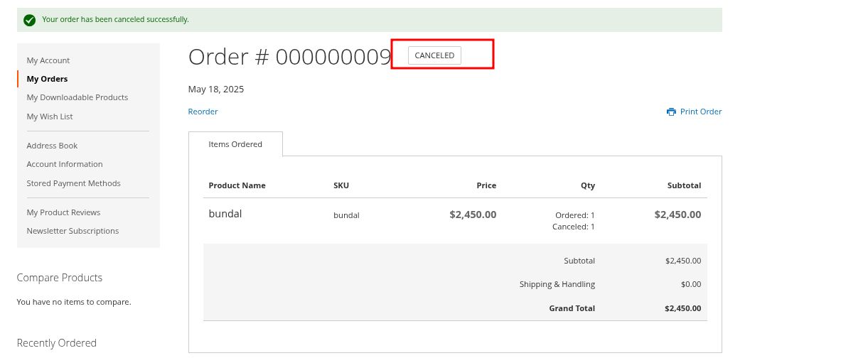Click the CANCELED status badge
868x358 pixels.
pyautogui.click(x=434, y=55)
